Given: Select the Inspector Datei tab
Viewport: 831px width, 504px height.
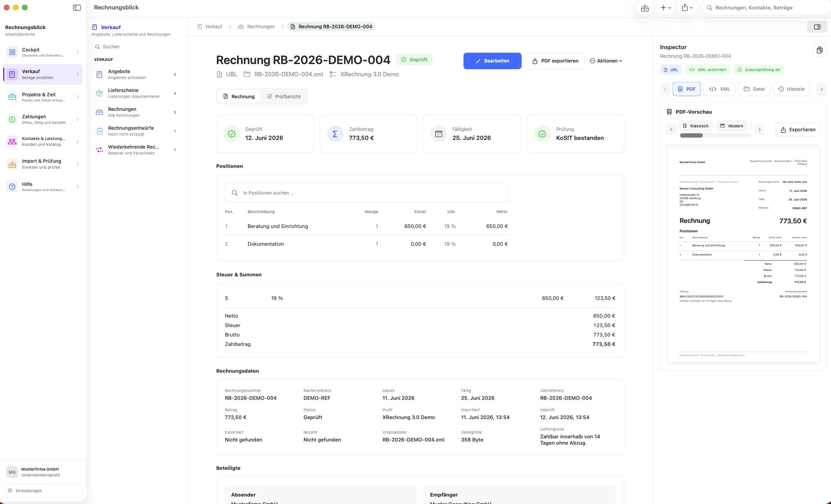Looking at the screenshot, I should pos(754,89).
